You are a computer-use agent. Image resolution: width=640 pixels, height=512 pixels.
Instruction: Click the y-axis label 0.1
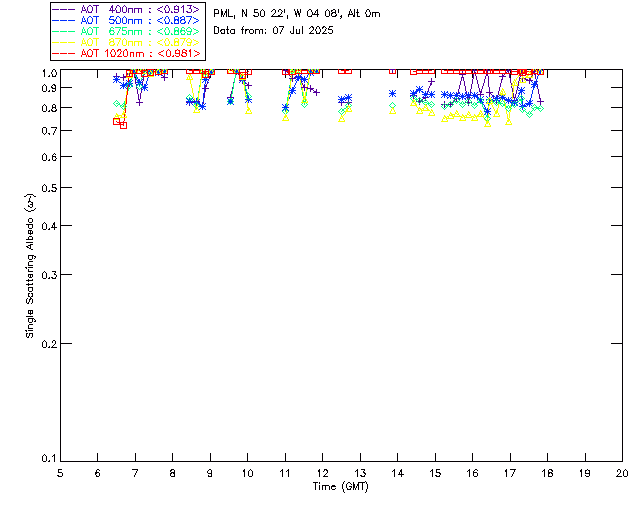pyautogui.click(x=49, y=459)
